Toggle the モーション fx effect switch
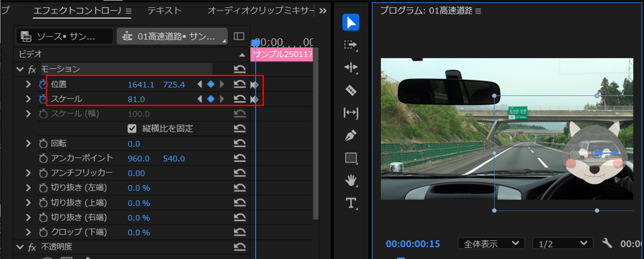 tap(32, 69)
